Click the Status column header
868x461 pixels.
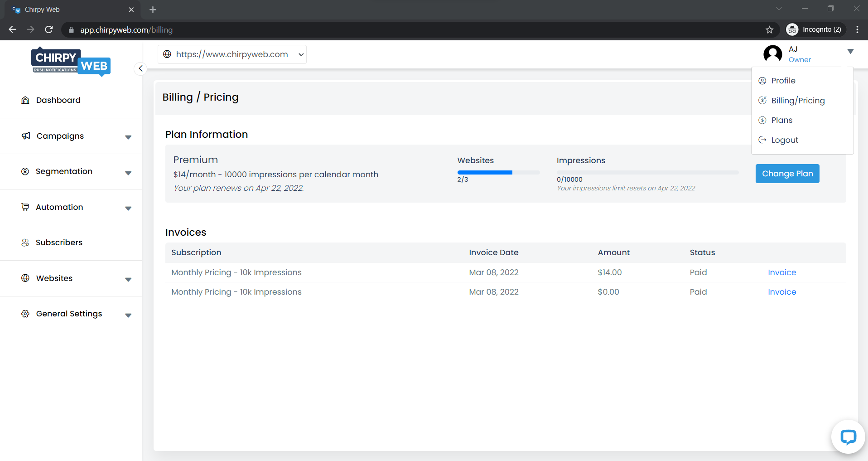[702, 252]
